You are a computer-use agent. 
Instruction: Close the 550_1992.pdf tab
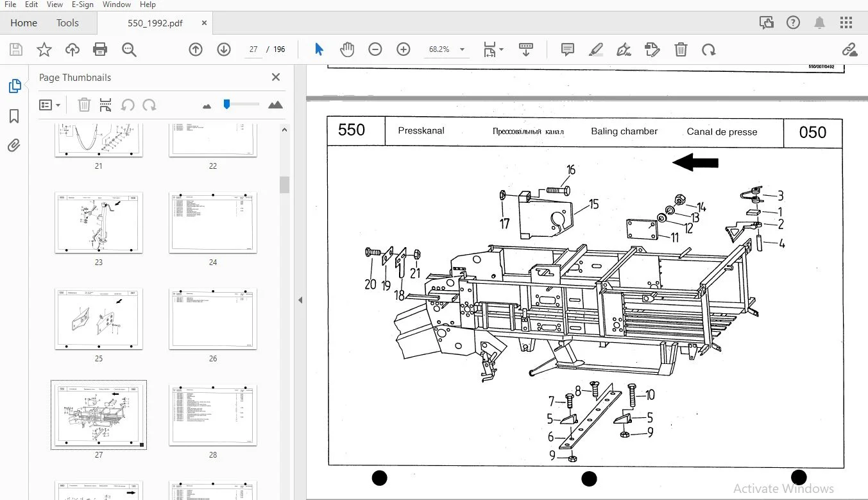204,22
